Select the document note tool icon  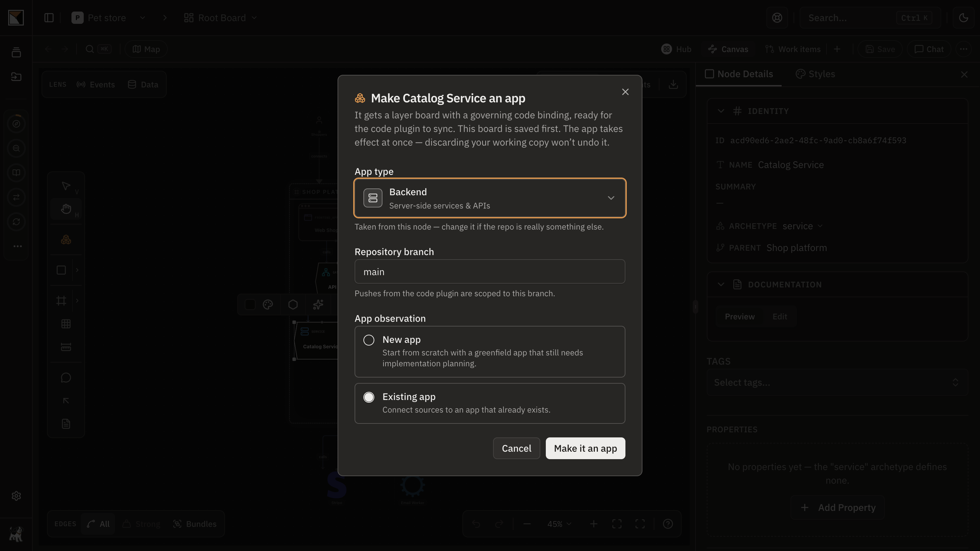click(x=66, y=423)
